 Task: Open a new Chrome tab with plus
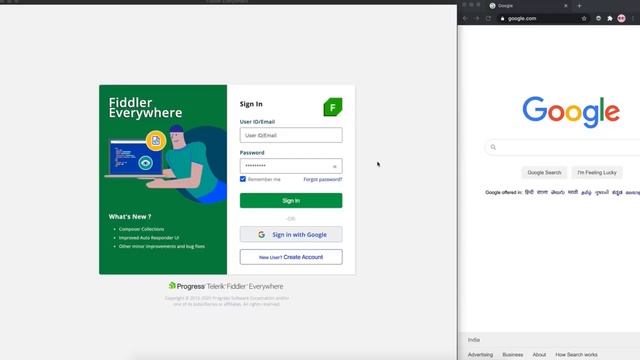click(x=579, y=6)
